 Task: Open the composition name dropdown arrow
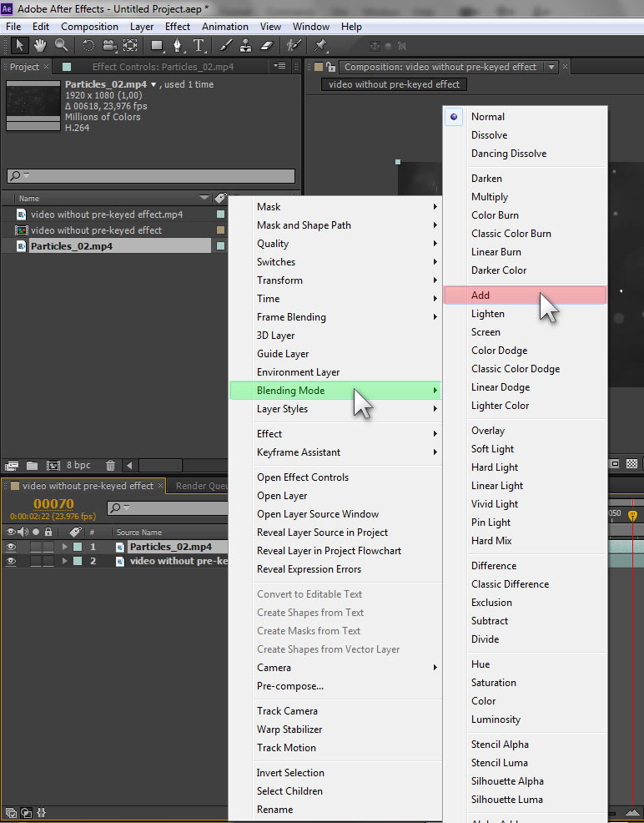pos(551,67)
